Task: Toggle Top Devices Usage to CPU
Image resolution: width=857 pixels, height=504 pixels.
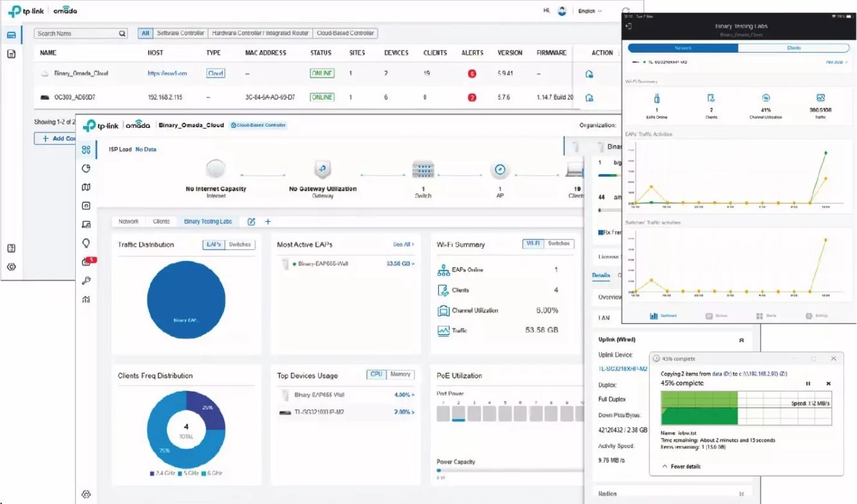Action: point(376,374)
